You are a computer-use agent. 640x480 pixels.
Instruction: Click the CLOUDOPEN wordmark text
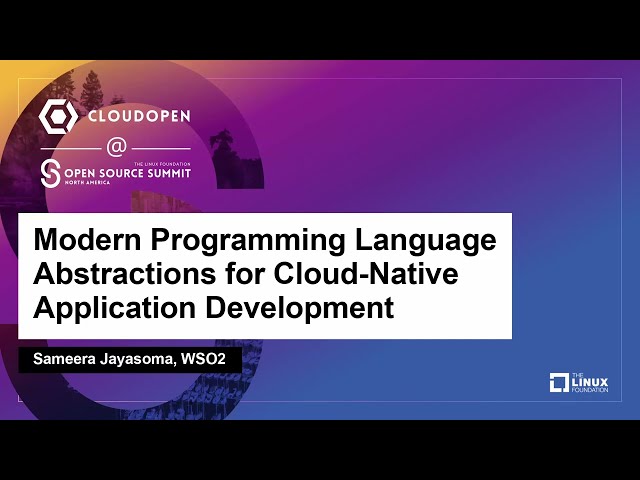click(139, 116)
